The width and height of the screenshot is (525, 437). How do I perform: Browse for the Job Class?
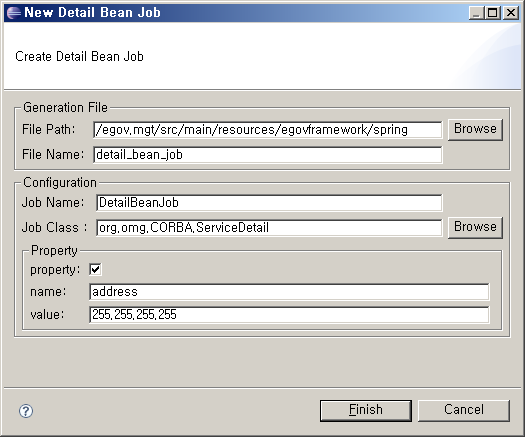[x=475, y=227]
